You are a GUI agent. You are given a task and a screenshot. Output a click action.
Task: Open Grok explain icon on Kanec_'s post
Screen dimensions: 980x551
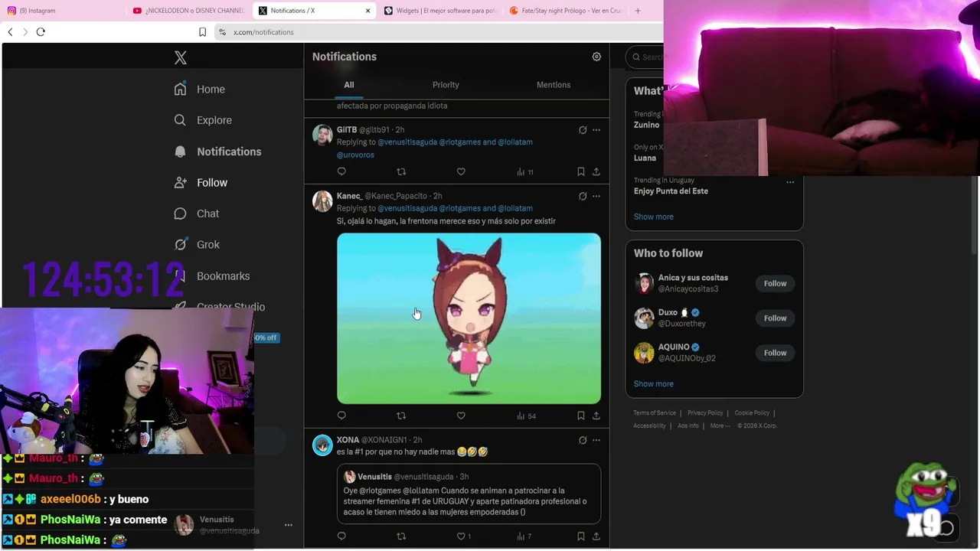point(583,196)
